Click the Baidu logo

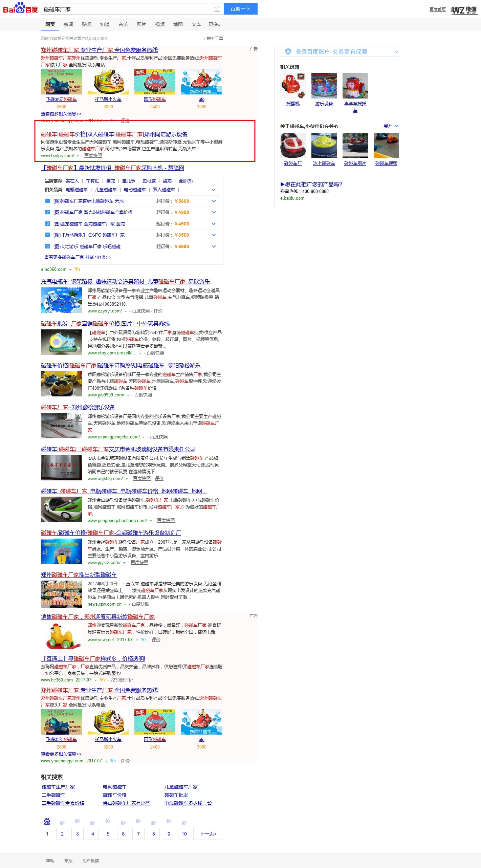20,8
